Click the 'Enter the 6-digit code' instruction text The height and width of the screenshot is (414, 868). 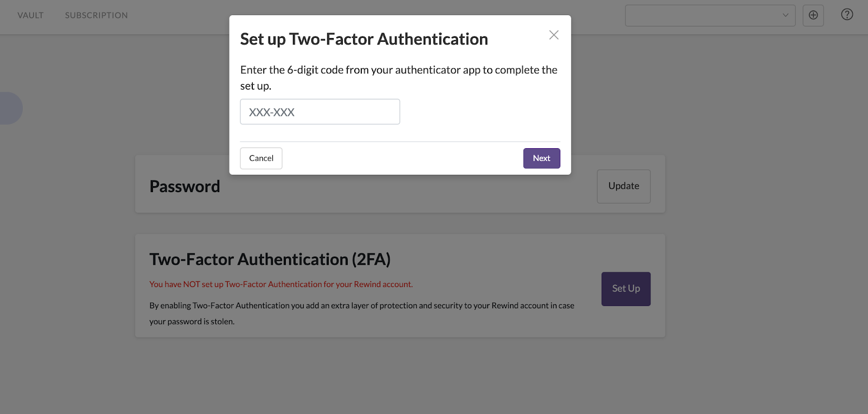click(x=399, y=78)
